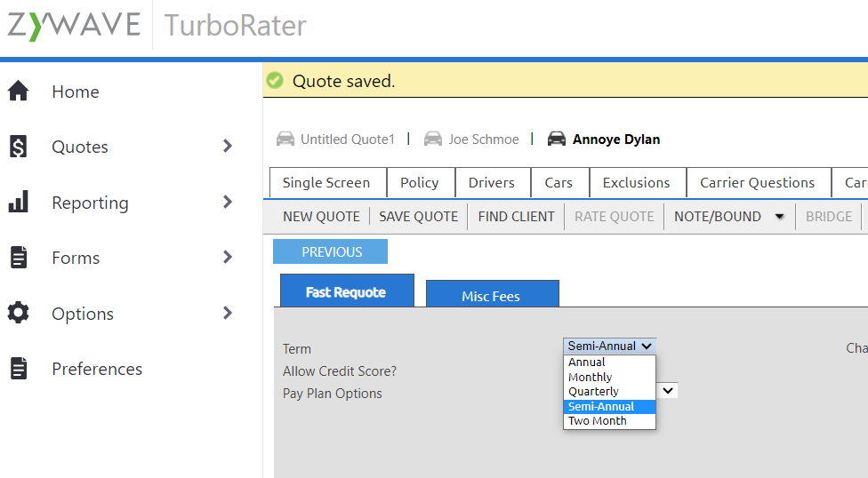Click the 'Pay Plan Options' label
The width and height of the screenshot is (868, 478).
[332, 394]
